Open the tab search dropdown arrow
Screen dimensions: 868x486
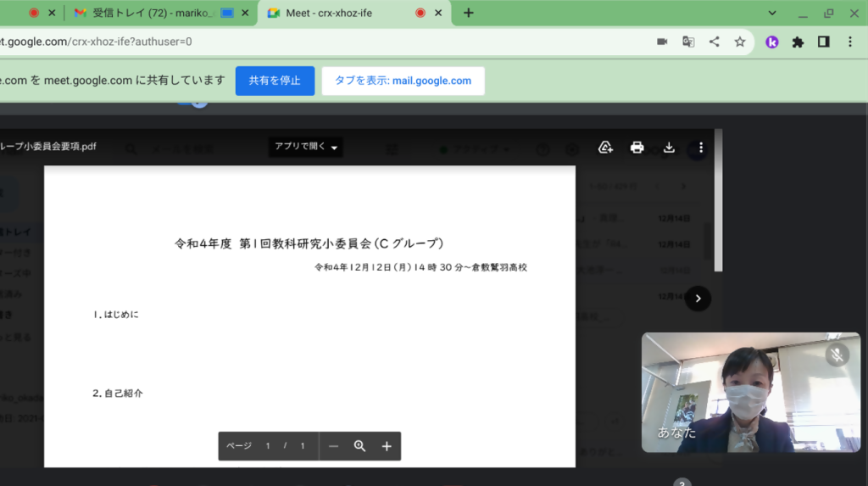(x=772, y=13)
